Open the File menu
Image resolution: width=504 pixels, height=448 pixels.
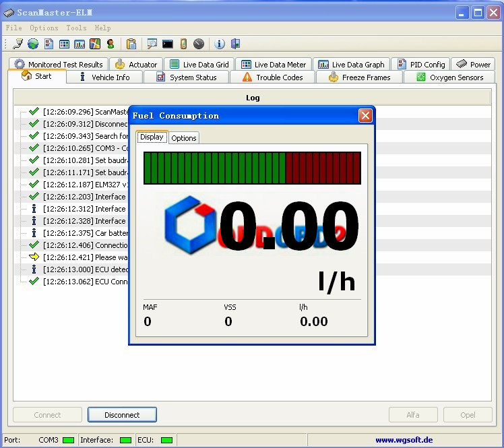point(13,28)
